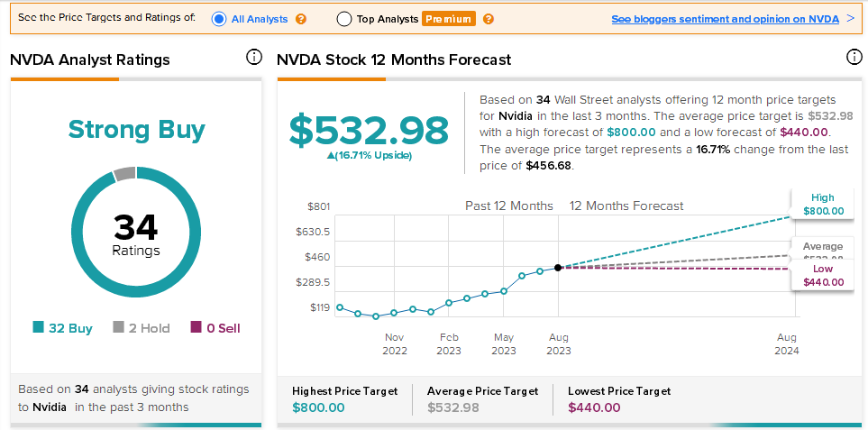Click help icon next to Top Analysts Premium
868x430 pixels.
(x=488, y=19)
